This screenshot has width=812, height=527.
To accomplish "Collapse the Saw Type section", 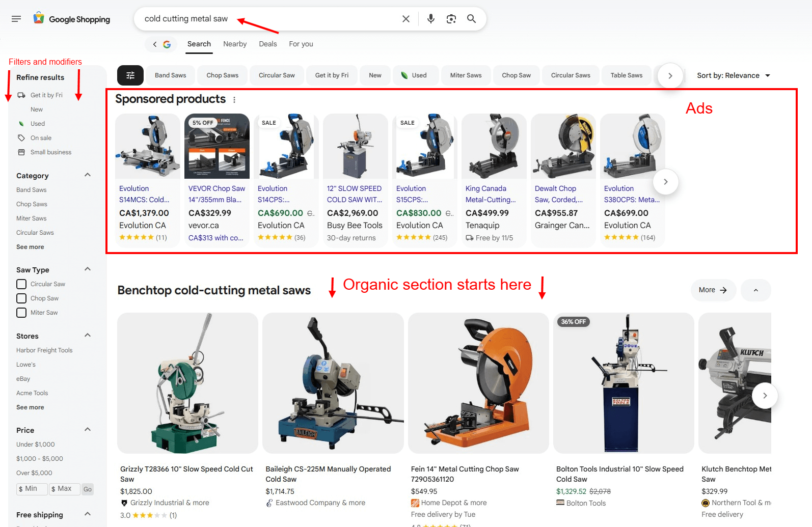I will 88,269.
